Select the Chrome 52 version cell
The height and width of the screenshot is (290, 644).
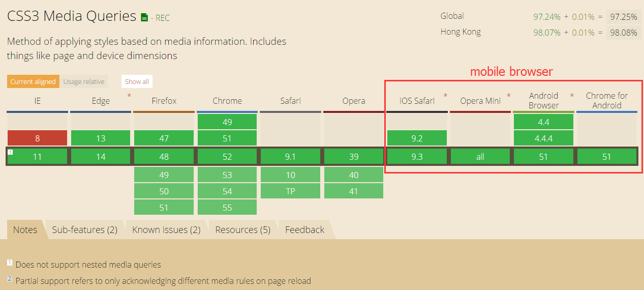pos(227,157)
